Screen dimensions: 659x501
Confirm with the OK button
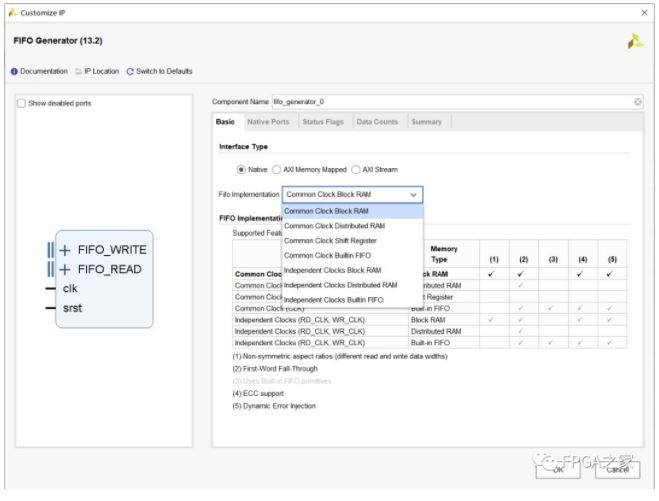coord(558,469)
